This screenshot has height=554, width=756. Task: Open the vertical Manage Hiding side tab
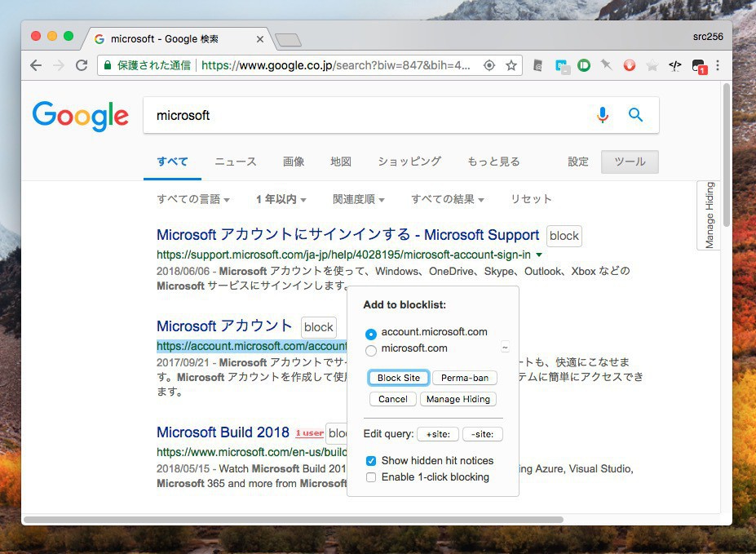coord(709,215)
